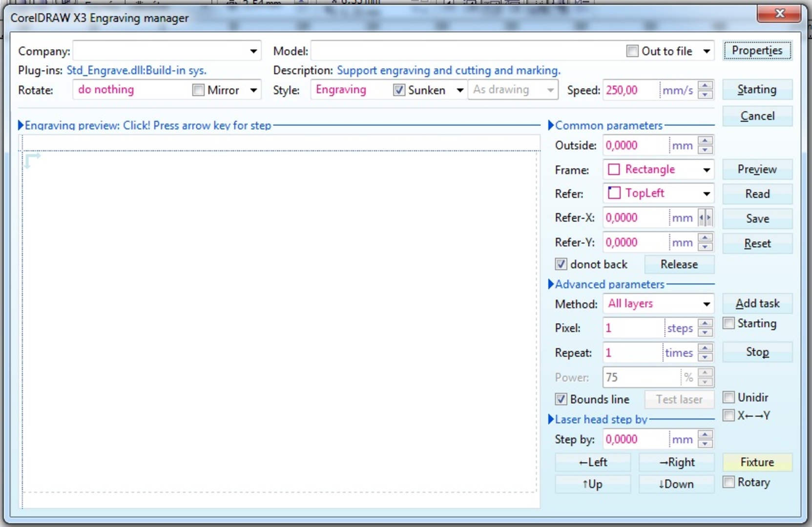Image resolution: width=812 pixels, height=527 pixels.
Task: Toggle the Mirror checkbox
Action: [198, 90]
